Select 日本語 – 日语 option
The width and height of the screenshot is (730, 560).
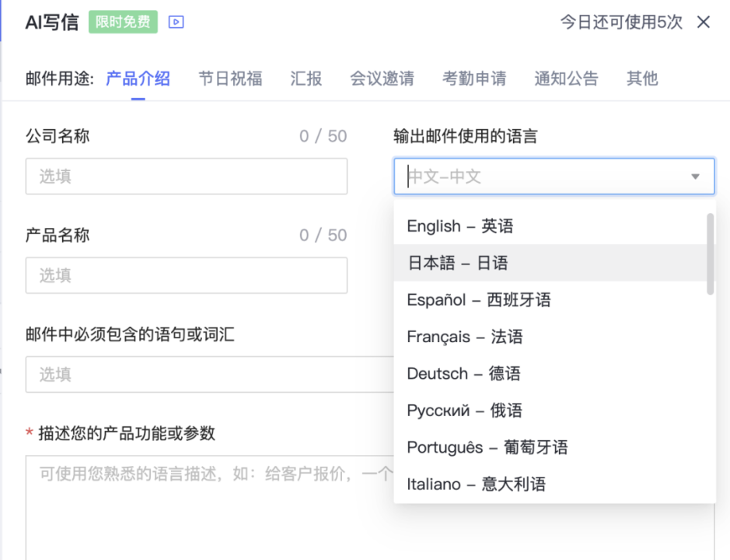(457, 263)
